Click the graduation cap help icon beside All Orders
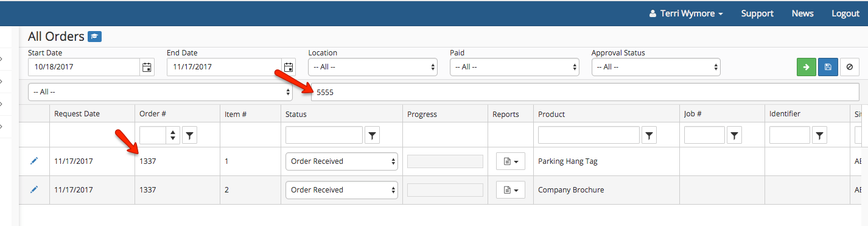The width and height of the screenshot is (868, 226). (94, 37)
